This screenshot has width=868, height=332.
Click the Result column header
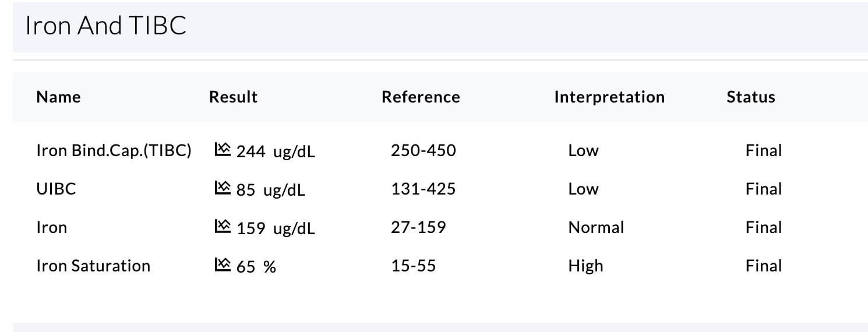[233, 97]
